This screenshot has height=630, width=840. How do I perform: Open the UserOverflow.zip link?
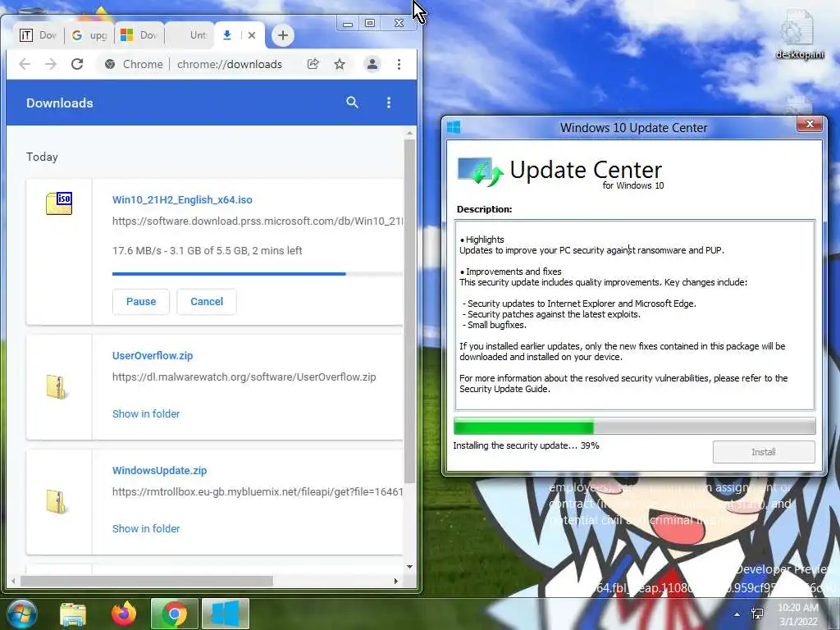point(153,356)
